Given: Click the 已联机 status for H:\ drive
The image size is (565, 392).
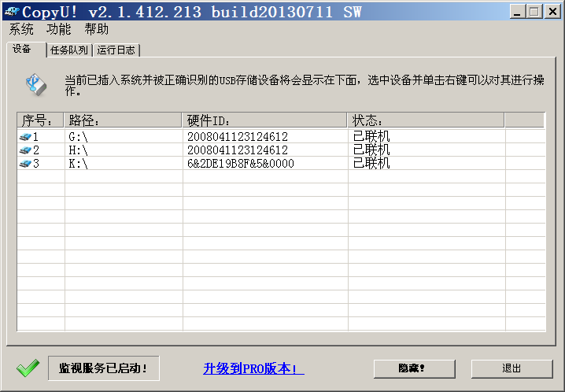Looking at the screenshot, I should coord(371,150).
